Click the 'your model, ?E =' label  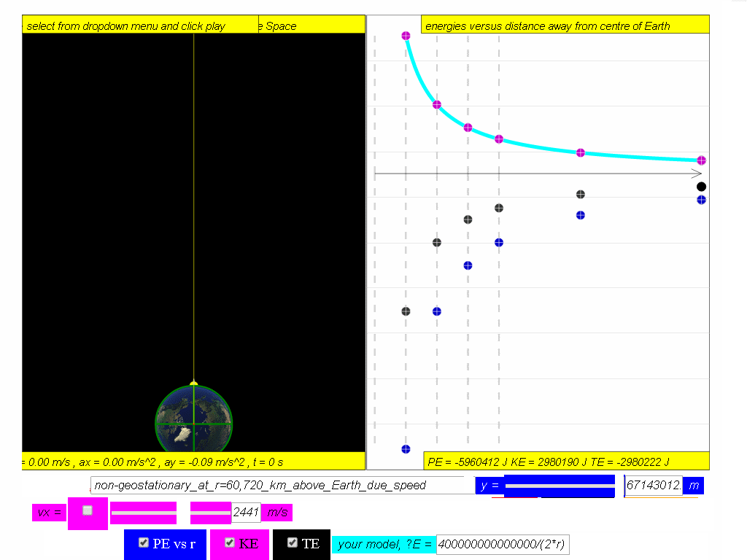pyautogui.click(x=384, y=544)
